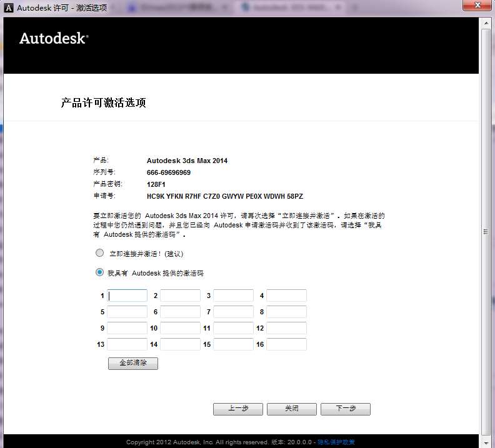This screenshot has width=495, height=448.
Task: Select the connect and activate now radio option
Action: tap(99, 253)
